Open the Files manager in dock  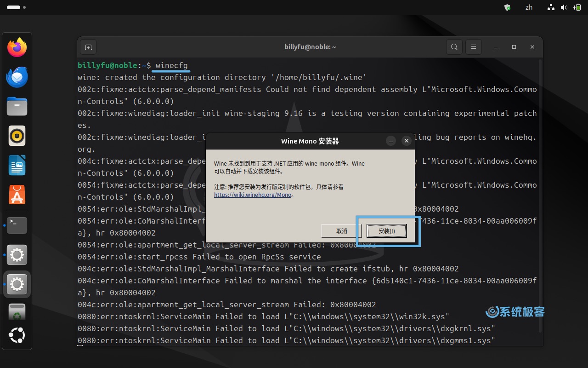pyautogui.click(x=17, y=106)
